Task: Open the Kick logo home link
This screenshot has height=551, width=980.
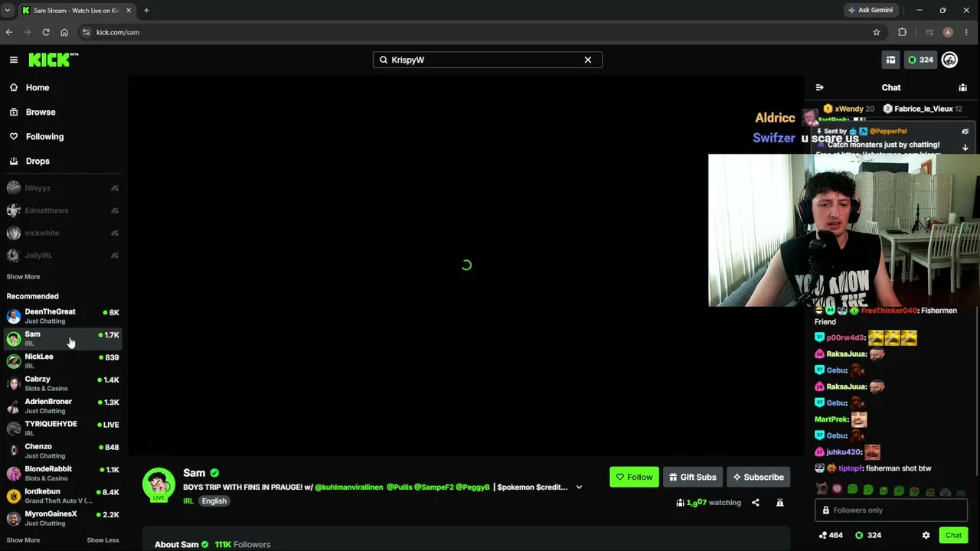Action: click(54, 60)
